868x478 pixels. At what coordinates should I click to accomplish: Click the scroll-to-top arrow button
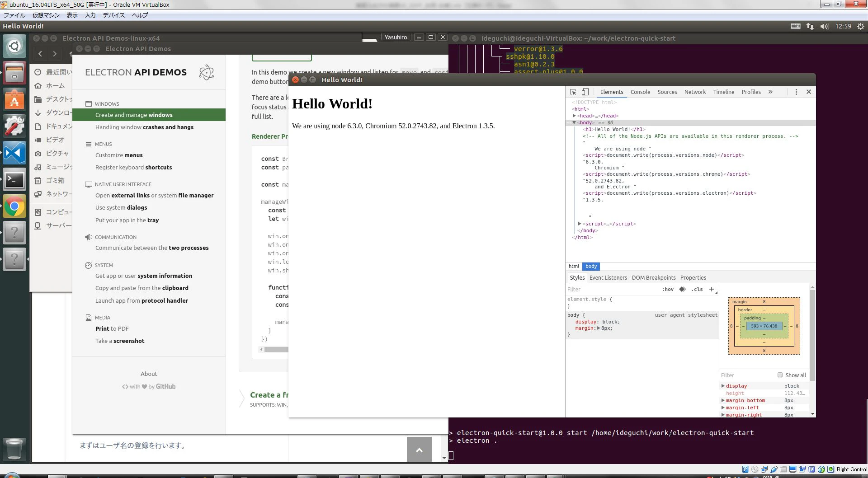pos(419,449)
